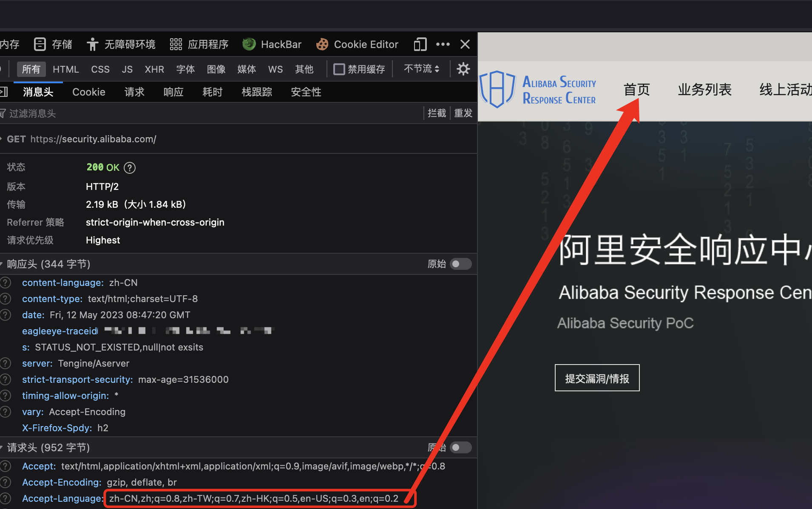
Task: Open network settings gear icon
Action: click(463, 69)
